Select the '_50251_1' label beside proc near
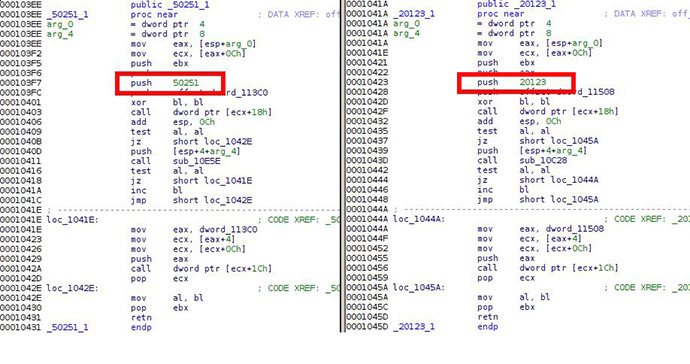Viewport: 690px width, 364px height. (67, 15)
